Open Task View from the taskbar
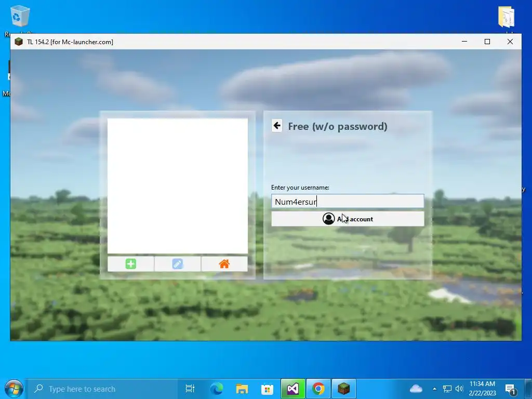 (190, 389)
